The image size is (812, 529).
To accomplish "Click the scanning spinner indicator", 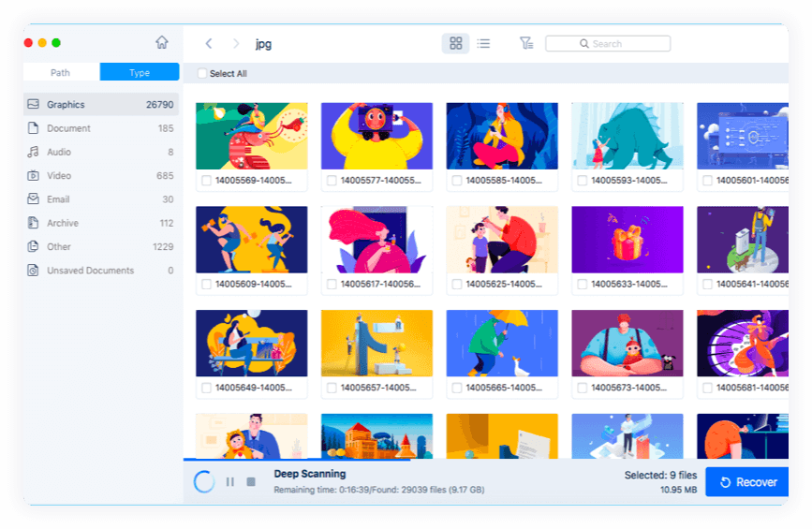I will (x=204, y=482).
